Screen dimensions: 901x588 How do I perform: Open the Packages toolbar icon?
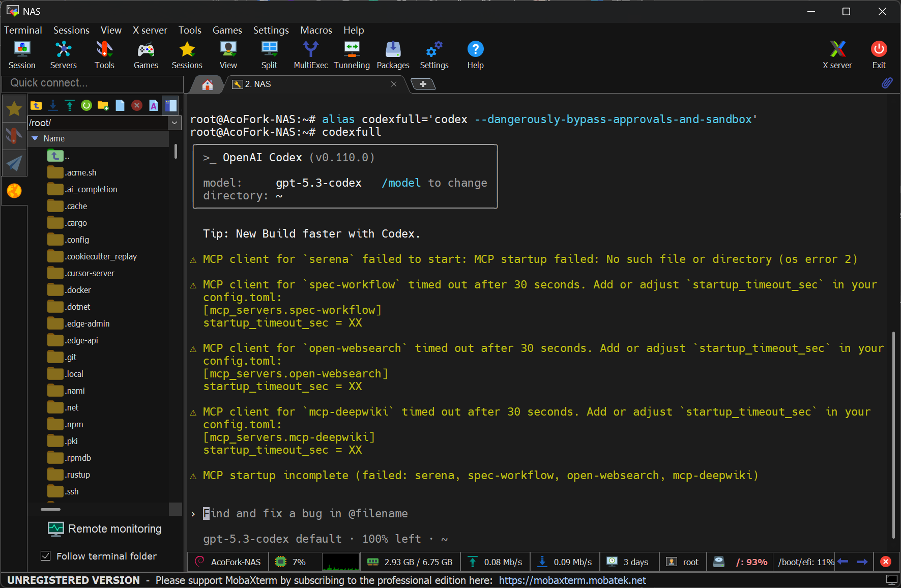click(x=393, y=54)
